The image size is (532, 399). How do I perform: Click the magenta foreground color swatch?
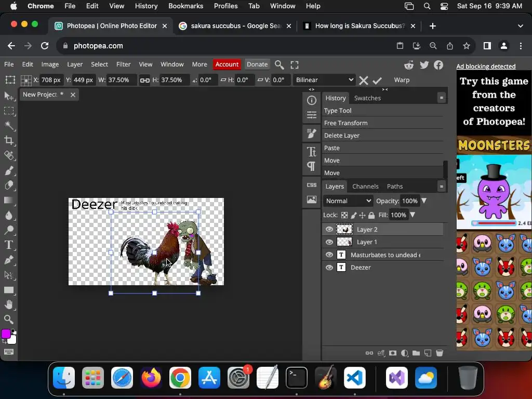[5, 334]
